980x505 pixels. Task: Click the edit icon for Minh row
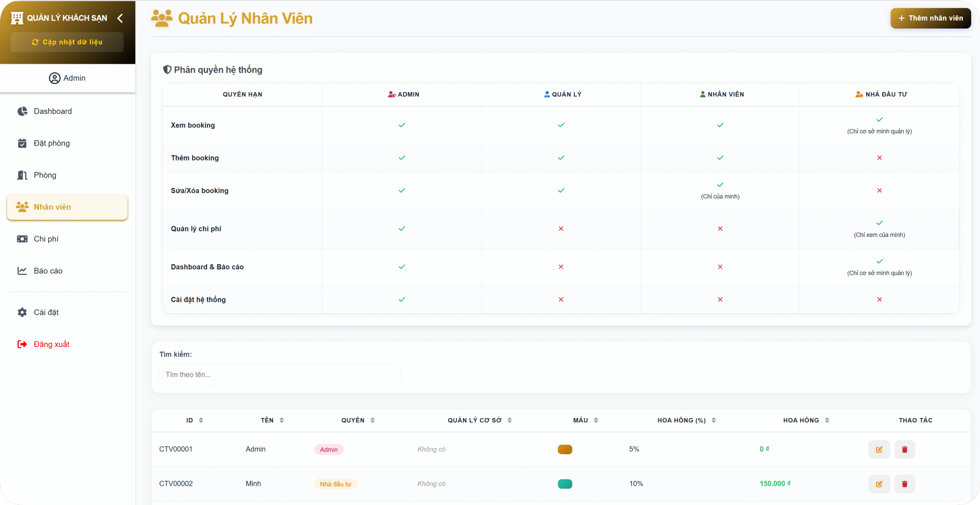(879, 484)
